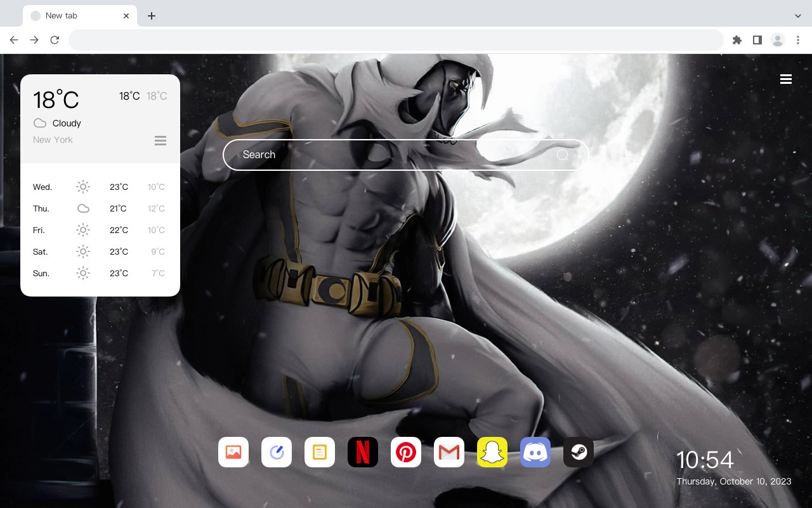Toggle the browser side panel

(757, 40)
